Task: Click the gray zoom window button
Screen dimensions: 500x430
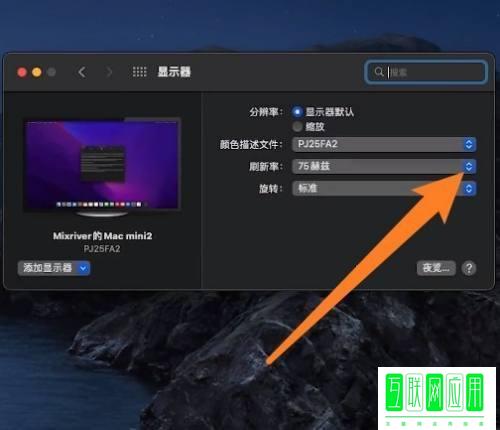Action: [51, 72]
